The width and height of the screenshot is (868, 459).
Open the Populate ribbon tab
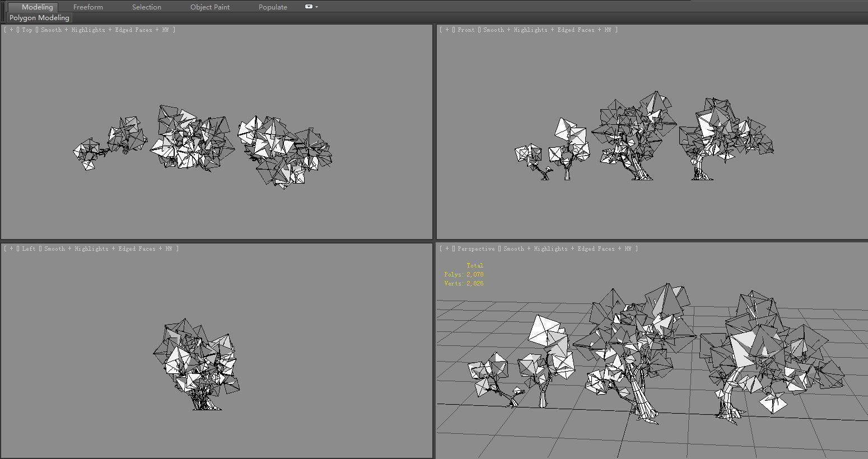point(273,7)
